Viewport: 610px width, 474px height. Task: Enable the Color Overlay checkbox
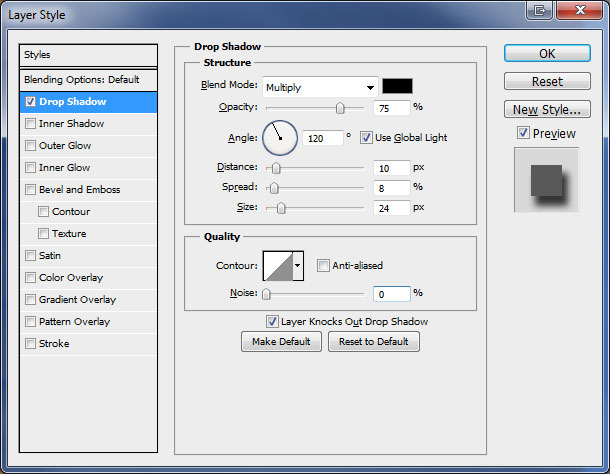coord(30,277)
